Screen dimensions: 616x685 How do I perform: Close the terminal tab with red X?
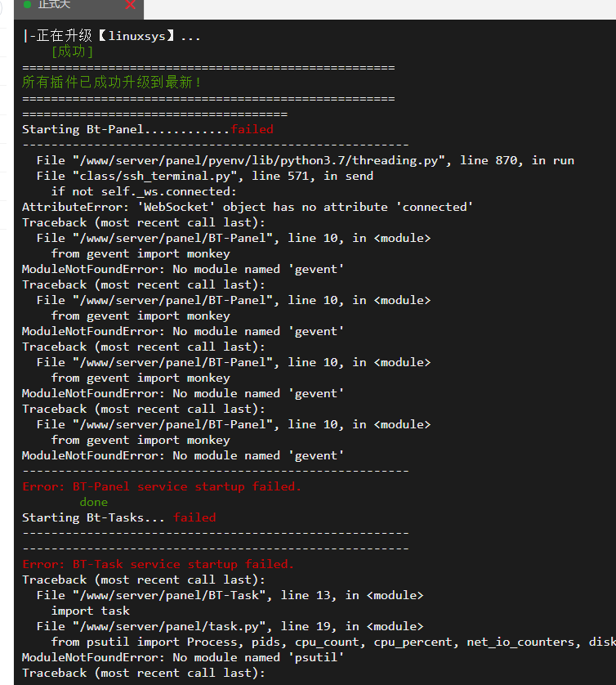tap(131, 5)
